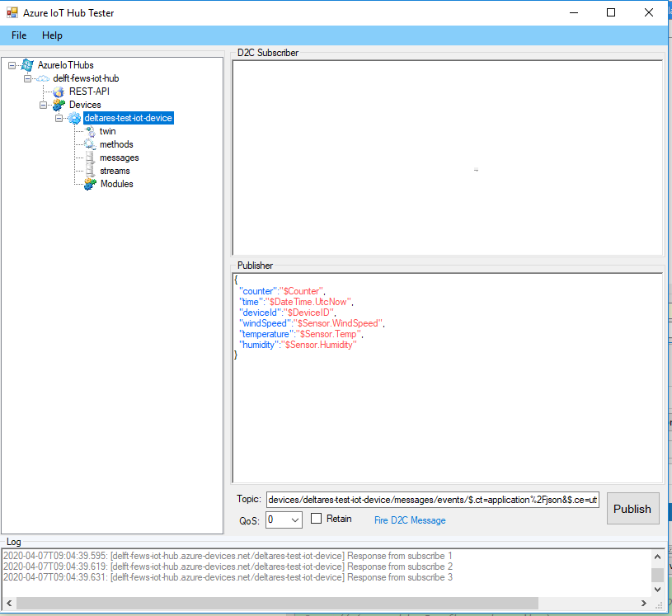Click the messages database icon
This screenshot has width=672, height=616.
tap(90, 158)
